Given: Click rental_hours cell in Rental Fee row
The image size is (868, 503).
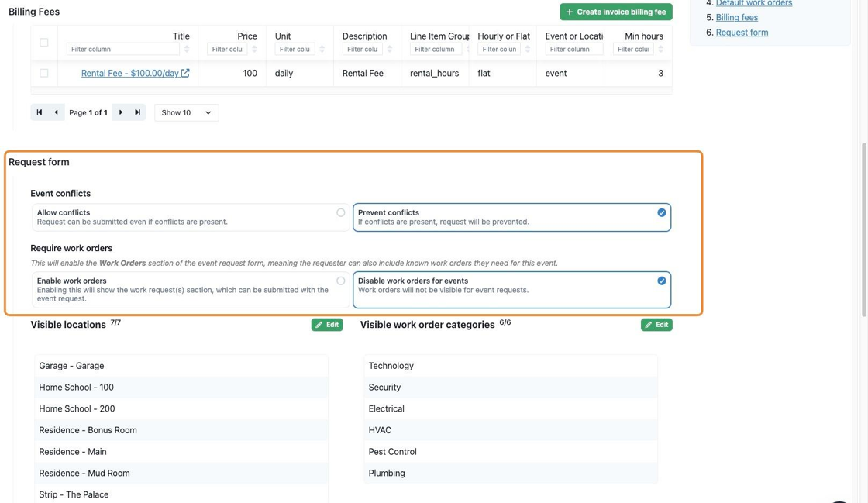Looking at the screenshot, I should [x=435, y=73].
